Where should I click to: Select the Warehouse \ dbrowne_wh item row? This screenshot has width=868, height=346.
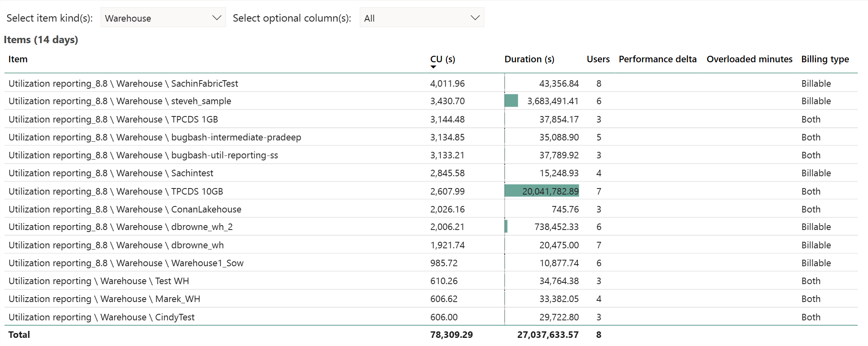[x=431, y=245]
